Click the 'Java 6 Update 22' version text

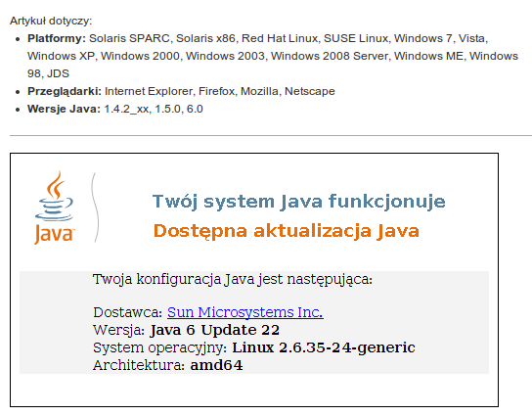click(x=215, y=330)
